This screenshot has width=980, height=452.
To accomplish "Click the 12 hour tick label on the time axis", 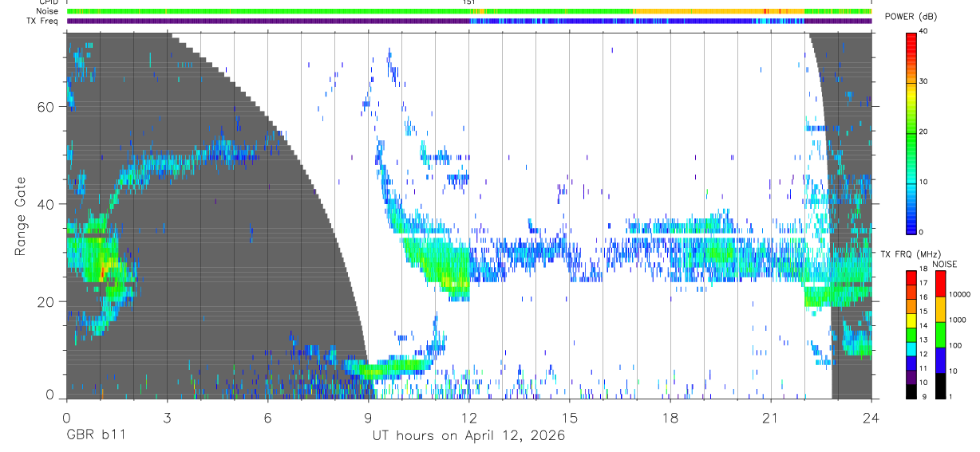I will 469,418.
